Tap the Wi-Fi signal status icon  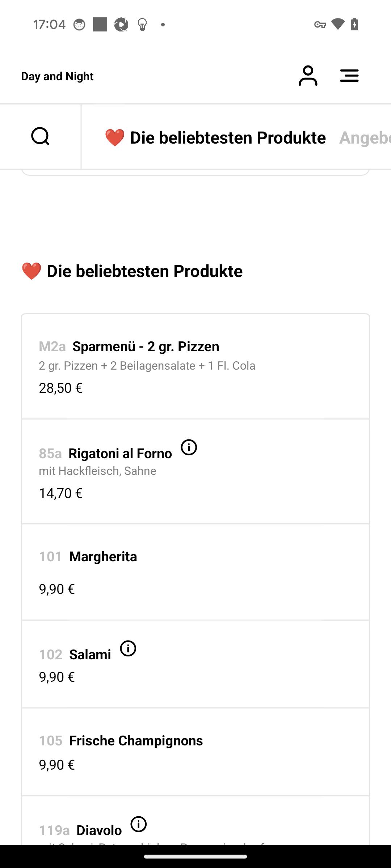pos(337,24)
